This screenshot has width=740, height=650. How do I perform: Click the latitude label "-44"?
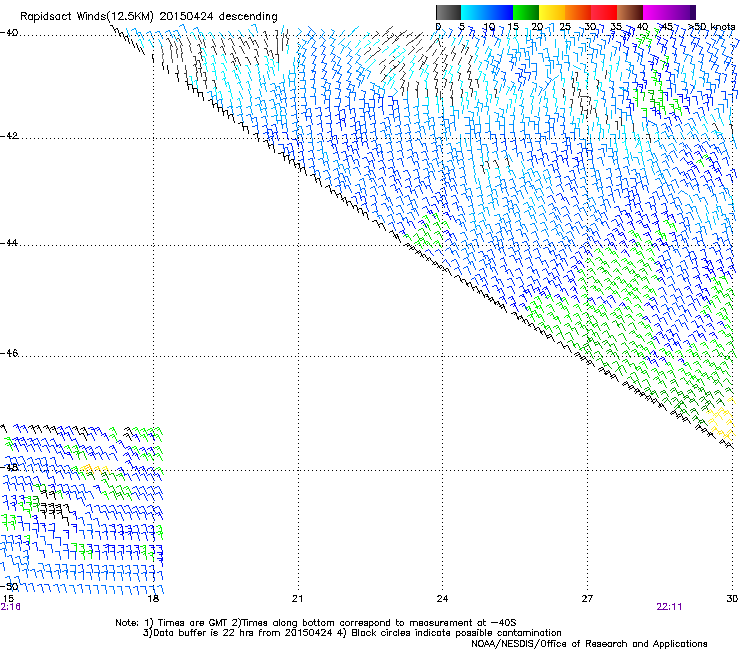click(x=9, y=243)
